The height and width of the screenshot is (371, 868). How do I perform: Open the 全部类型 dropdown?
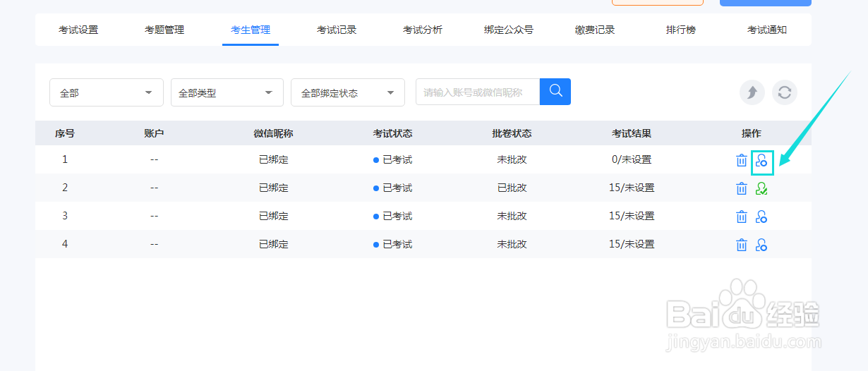(x=227, y=92)
